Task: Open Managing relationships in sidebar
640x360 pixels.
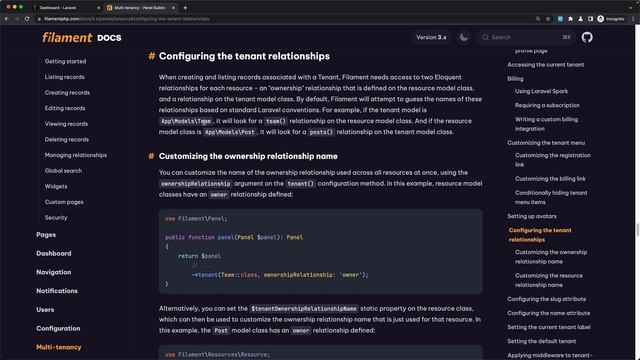Action: [x=76, y=155]
